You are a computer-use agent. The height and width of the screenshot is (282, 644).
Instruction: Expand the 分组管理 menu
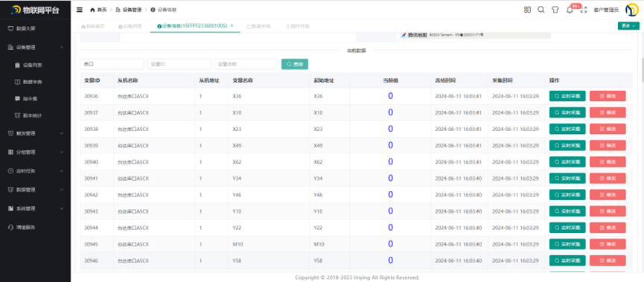coord(35,152)
